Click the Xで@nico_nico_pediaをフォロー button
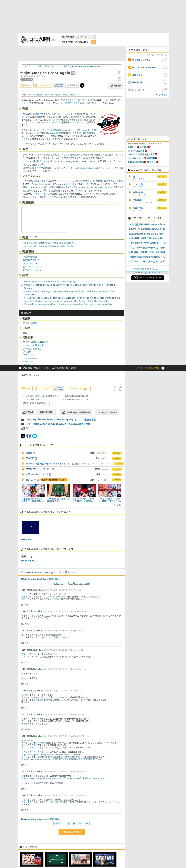 tap(147, 278)
